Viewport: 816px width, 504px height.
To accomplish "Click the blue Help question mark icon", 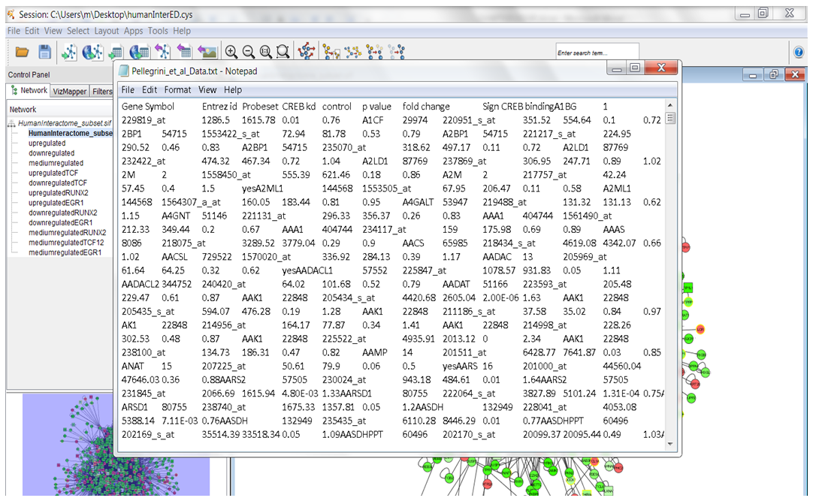I will (799, 53).
